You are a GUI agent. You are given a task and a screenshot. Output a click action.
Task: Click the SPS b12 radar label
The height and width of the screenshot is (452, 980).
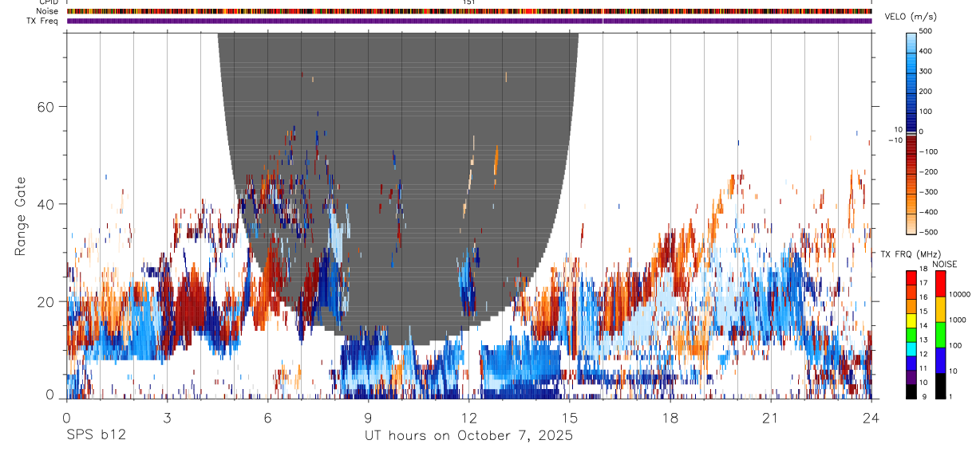pos(96,435)
